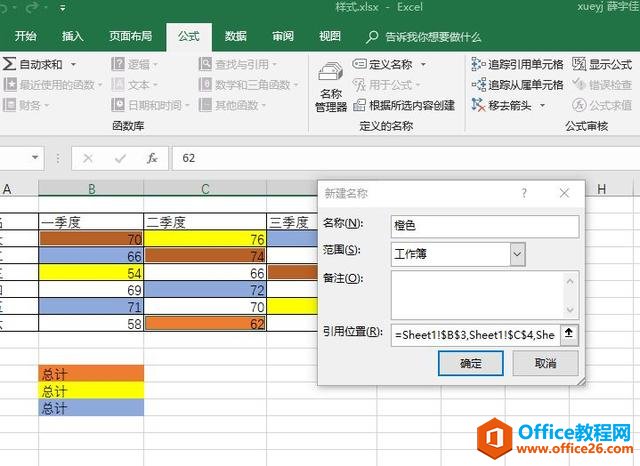Image resolution: width=640 pixels, height=466 pixels.
Task: Click the OK button in New Name dialog
Action: pyautogui.click(x=469, y=364)
